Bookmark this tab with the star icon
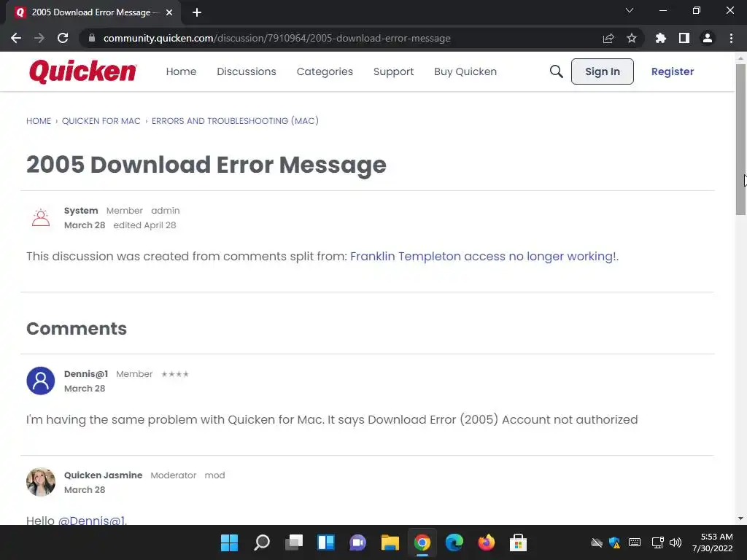Screen dimensions: 747x560 [632, 38]
